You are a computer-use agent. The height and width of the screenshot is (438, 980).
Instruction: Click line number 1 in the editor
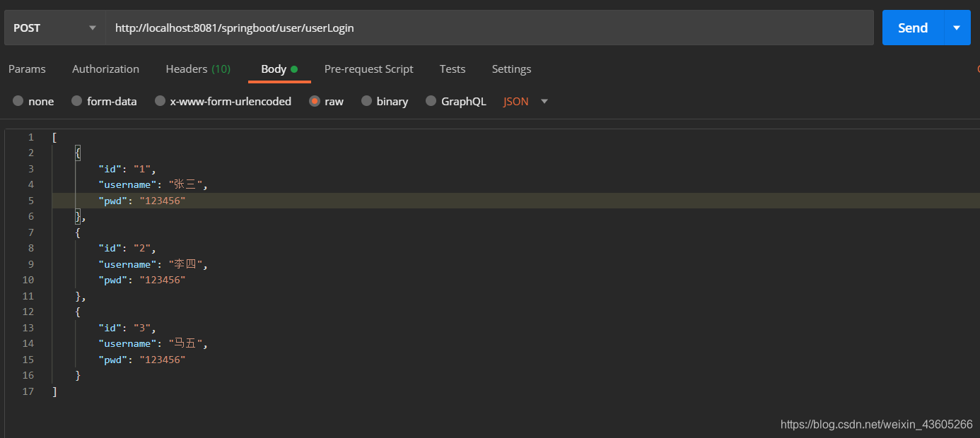coord(30,137)
